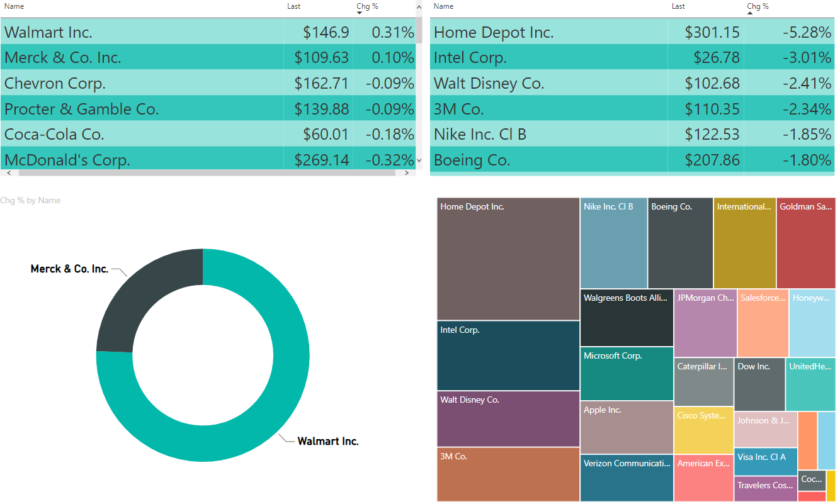Viewport: 840px width, 504px height.
Task: Select 3M Co. in right table
Action: pos(459,109)
